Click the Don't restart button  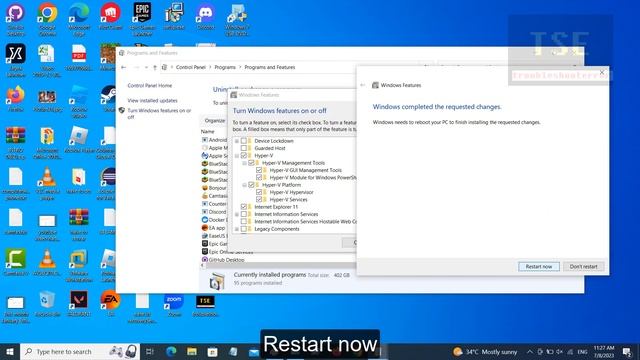point(583,267)
